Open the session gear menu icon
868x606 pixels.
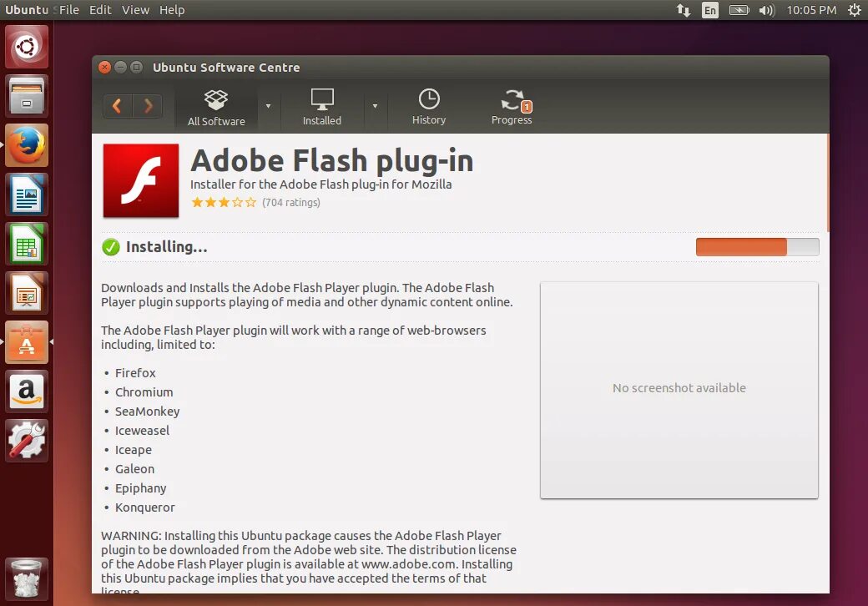pos(855,10)
